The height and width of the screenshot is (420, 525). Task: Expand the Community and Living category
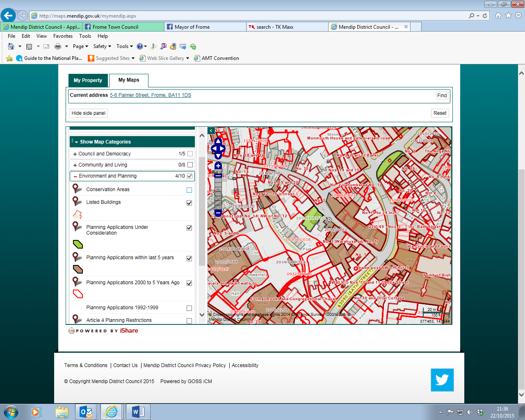pyautogui.click(x=75, y=165)
